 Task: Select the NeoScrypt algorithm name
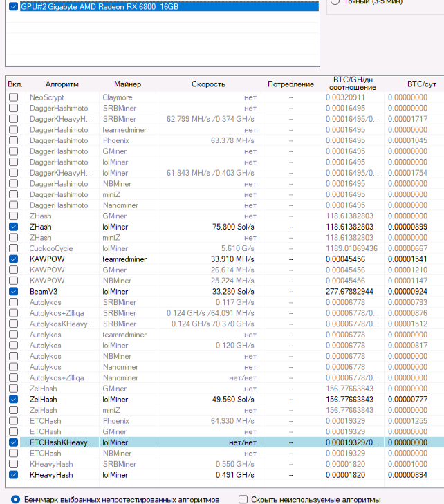(x=46, y=97)
